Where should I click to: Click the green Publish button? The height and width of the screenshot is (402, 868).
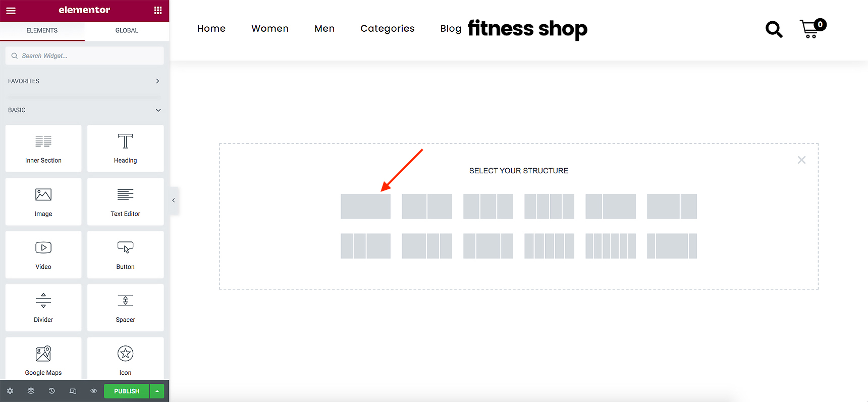127,391
